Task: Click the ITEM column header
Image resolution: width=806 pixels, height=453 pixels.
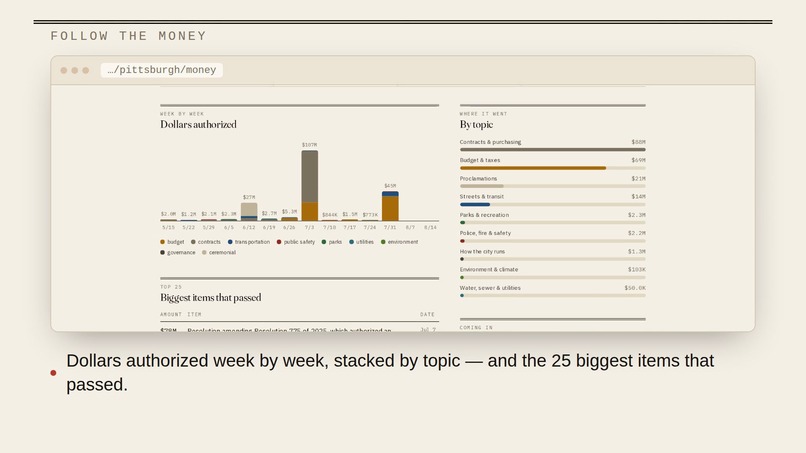Action: coord(194,314)
